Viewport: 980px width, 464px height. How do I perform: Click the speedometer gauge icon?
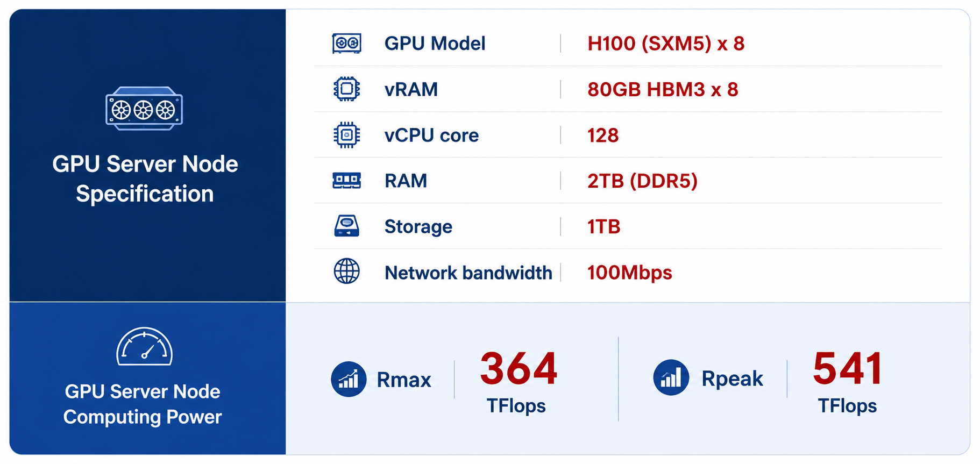pos(144,346)
